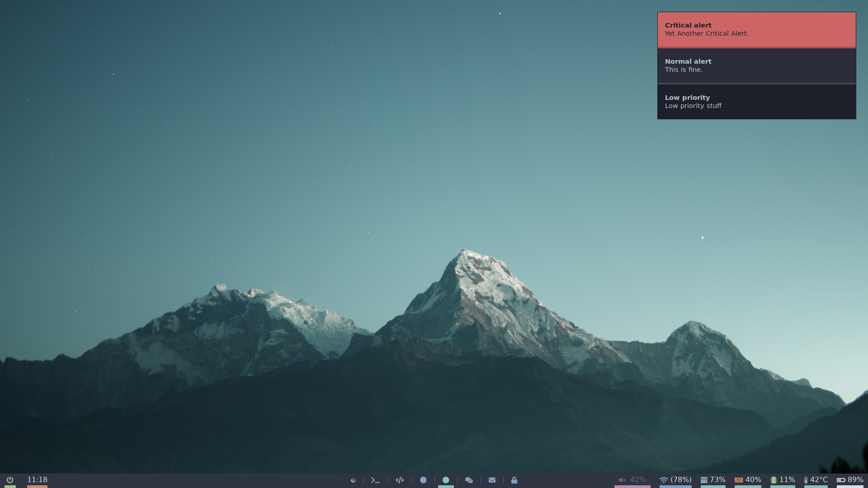Click the 11:18 clock module
This screenshot has width=868, height=488.
[37, 480]
